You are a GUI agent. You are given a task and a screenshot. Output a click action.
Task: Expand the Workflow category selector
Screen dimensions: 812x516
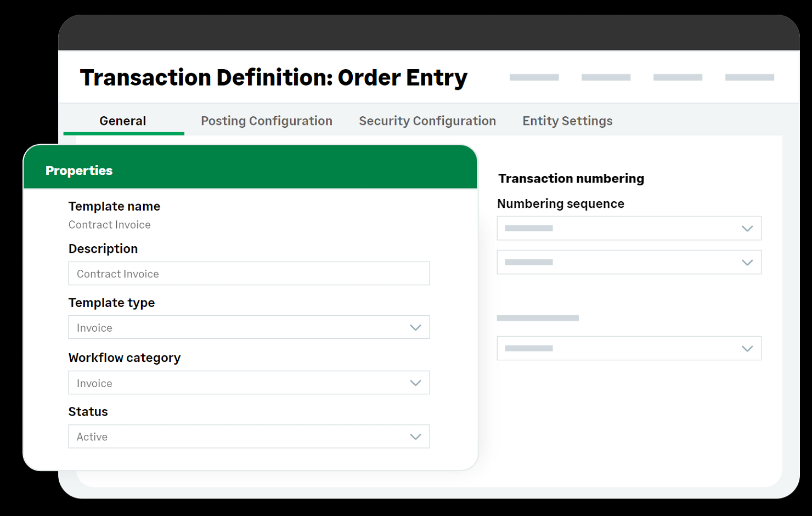point(249,383)
